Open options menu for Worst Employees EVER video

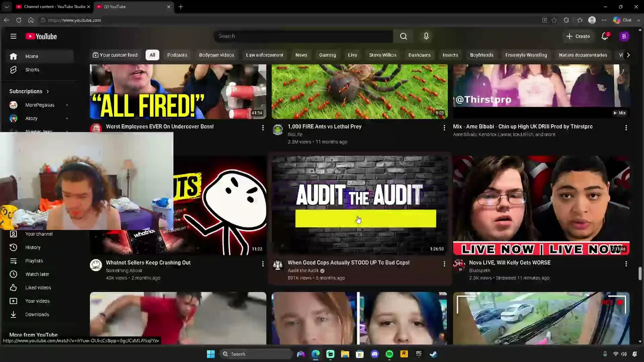coord(263,128)
